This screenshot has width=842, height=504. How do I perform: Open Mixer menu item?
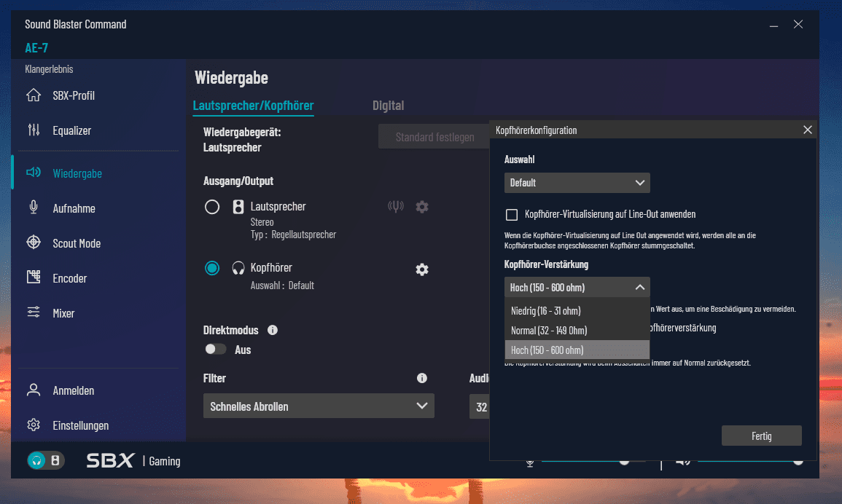63,313
